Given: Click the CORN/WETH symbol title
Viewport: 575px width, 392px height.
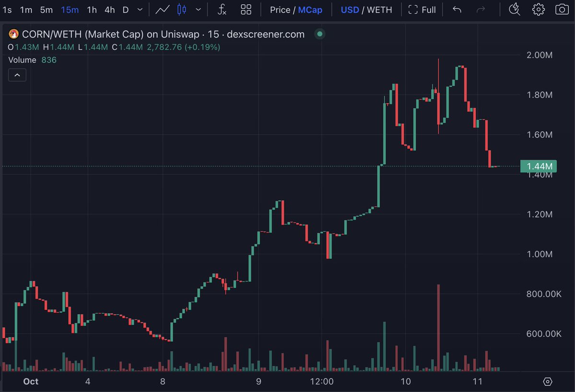Looking at the screenshot, I should (163, 34).
